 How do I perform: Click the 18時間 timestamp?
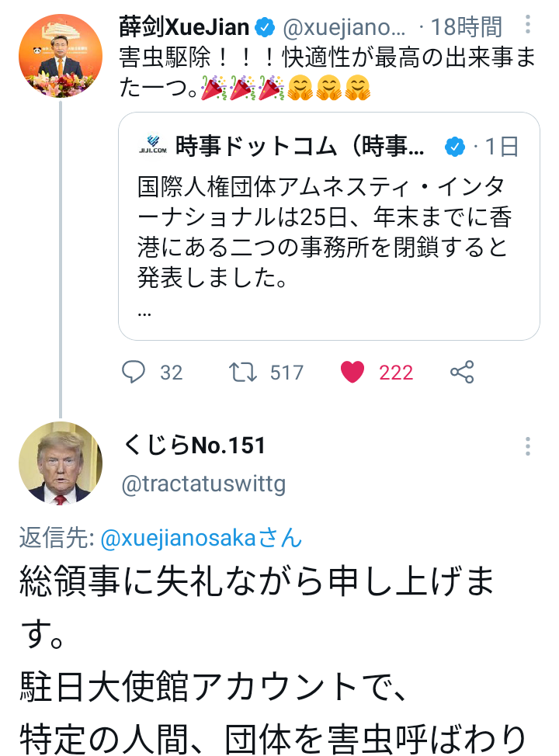[x=466, y=26]
